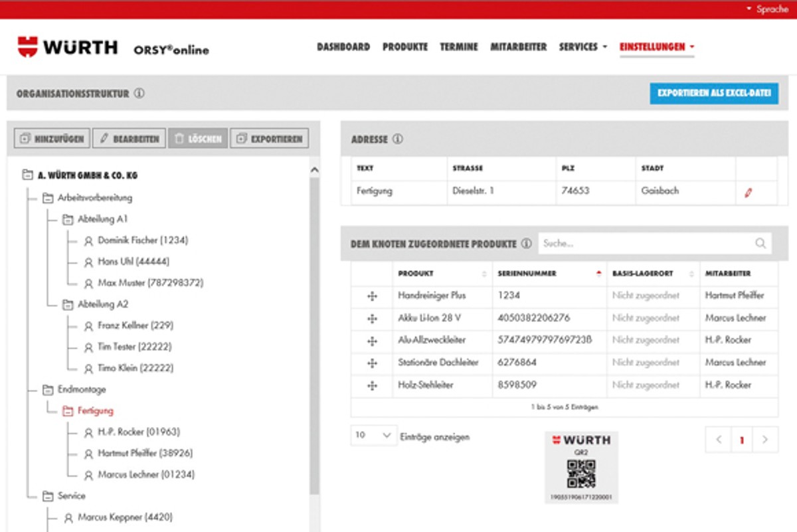Select page 1 in the pagination
This screenshot has height=532, width=797.
tap(742, 440)
